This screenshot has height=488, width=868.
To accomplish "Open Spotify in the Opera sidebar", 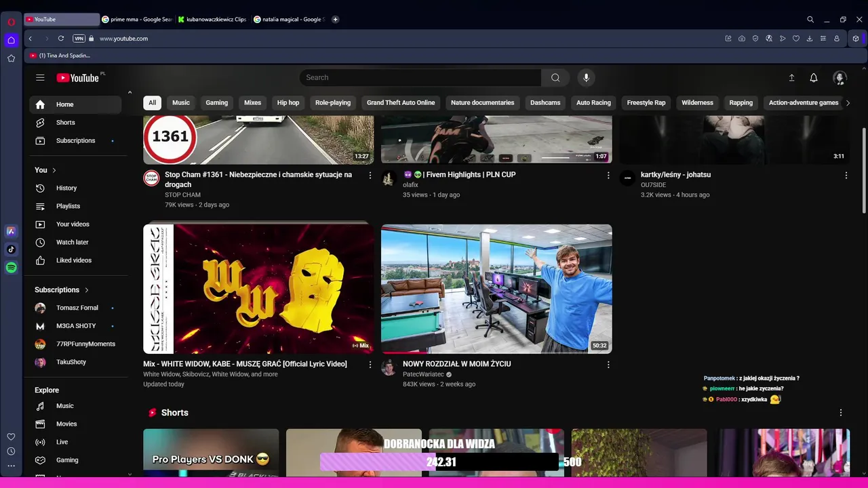I will tap(11, 268).
